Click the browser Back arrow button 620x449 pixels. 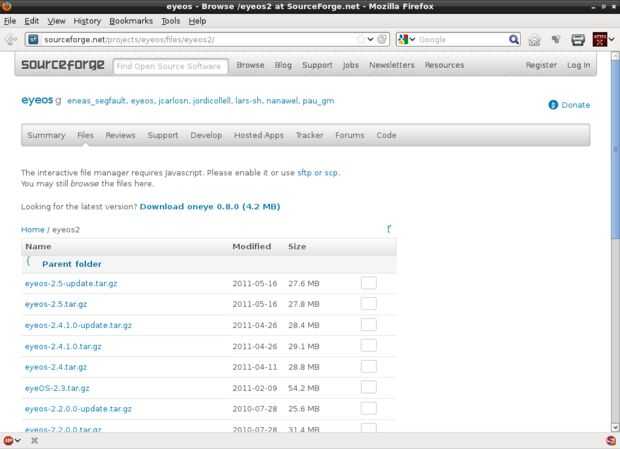coord(11,40)
